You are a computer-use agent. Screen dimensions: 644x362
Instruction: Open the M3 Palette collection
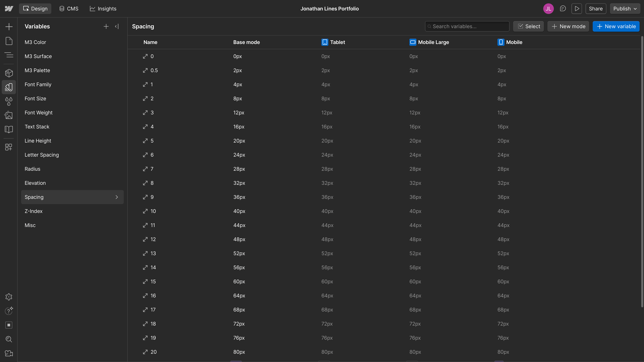coord(72,70)
